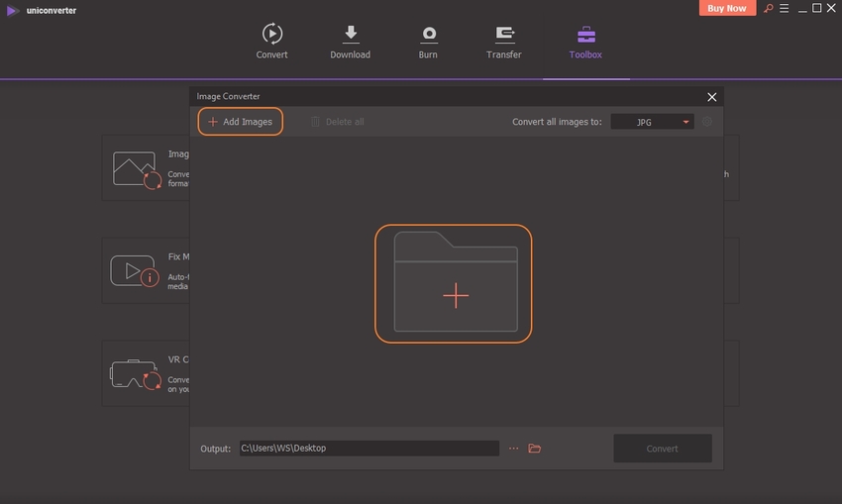
Task: Click the uniconverter logo icon
Action: tap(11, 10)
